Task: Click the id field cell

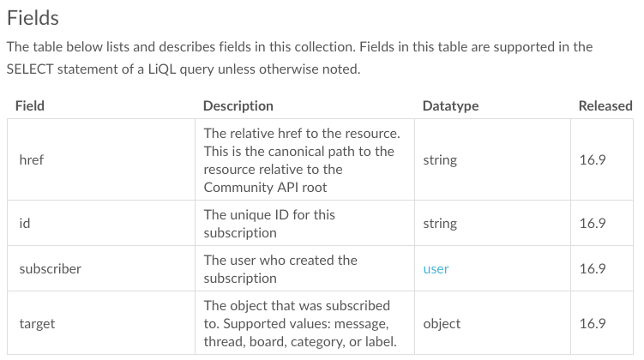Action: pos(101,224)
